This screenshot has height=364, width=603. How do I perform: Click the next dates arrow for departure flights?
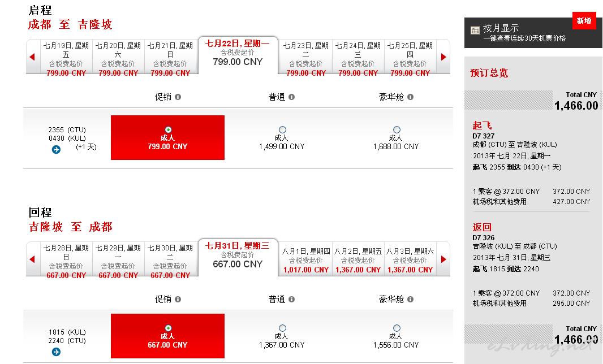443,57
